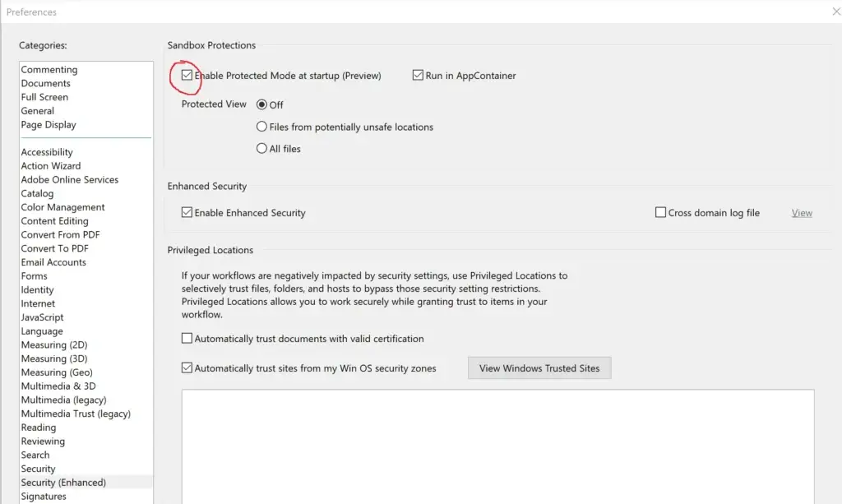Open the View link for cross domain log

802,213
